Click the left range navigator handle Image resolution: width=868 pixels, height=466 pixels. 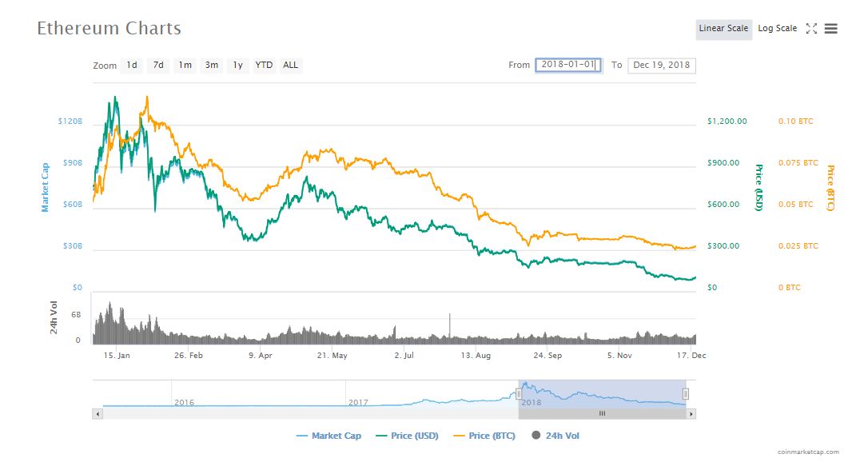(518, 393)
